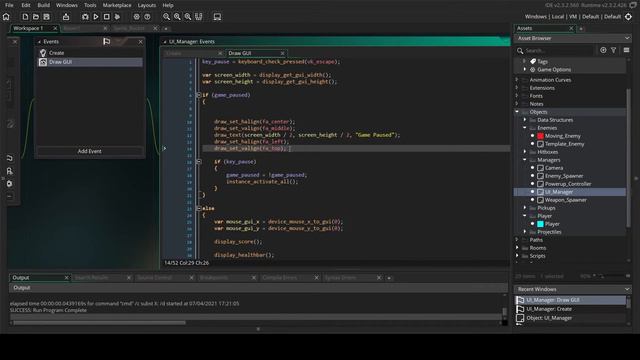This screenshot has width=640, height=360.
Task: Open the Build menu
Action: pyautogui.click(x=44, y=5)
